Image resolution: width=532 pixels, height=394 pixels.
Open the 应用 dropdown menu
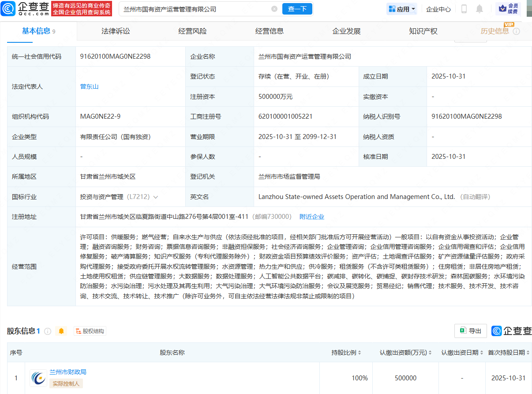click(x=402, y=9)
